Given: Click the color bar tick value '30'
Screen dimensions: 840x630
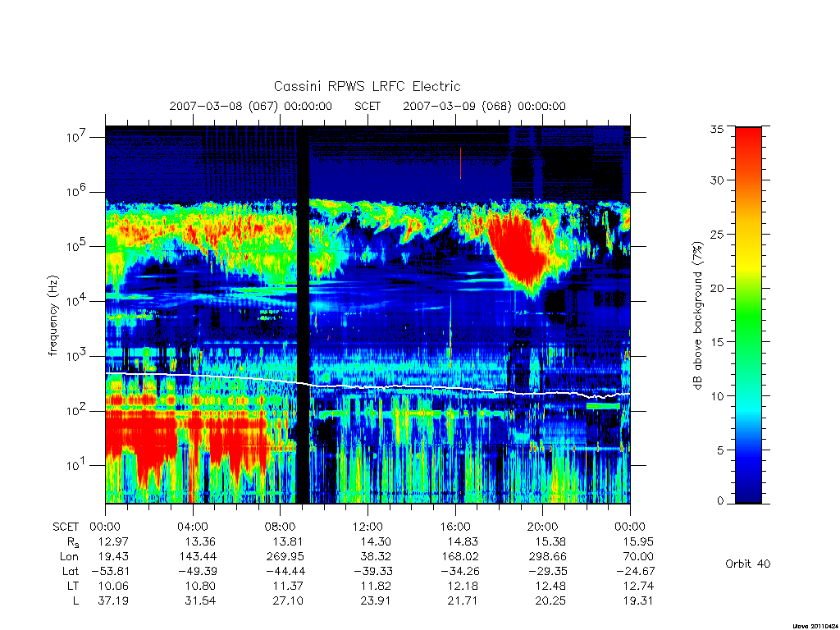Looking at the screenshot, I should click(x=716, y=180).
